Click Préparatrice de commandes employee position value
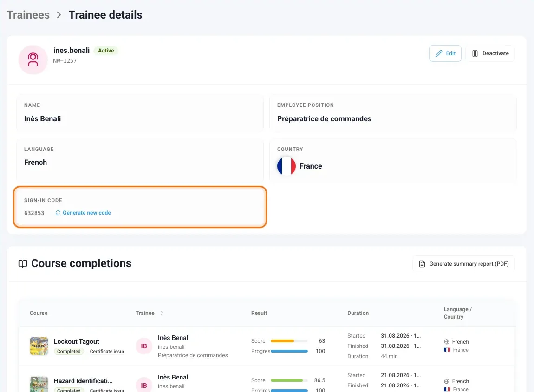 (x=324, y=119)
